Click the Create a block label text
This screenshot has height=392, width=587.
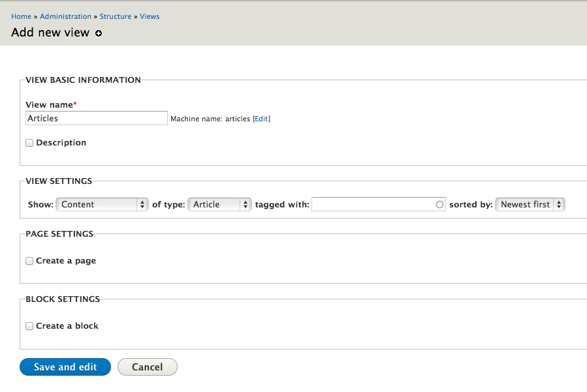(67, 325)
